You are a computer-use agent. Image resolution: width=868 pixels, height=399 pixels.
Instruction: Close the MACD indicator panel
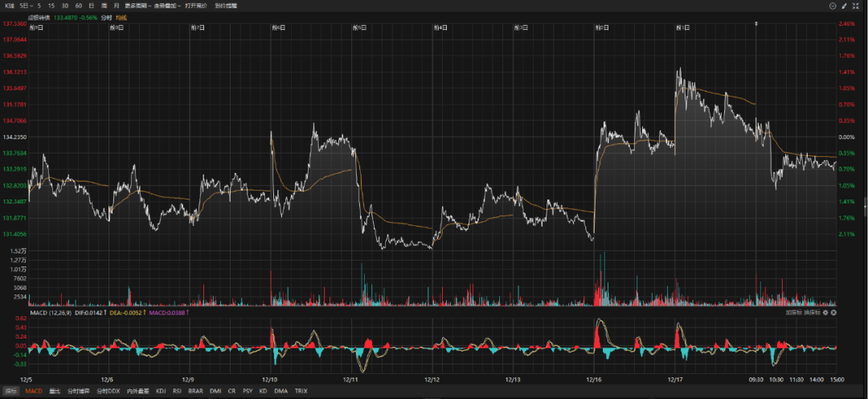(833, 311)
